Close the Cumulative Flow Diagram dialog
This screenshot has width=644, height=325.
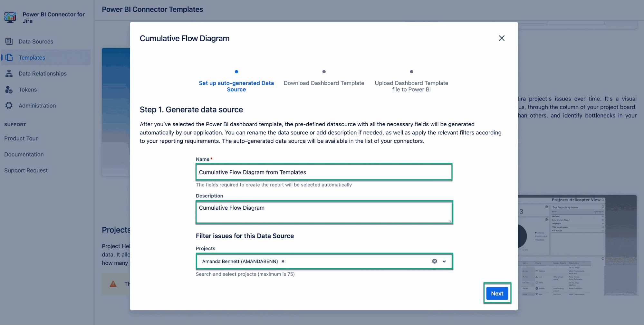pyautogui.click(x=502, y=38)
